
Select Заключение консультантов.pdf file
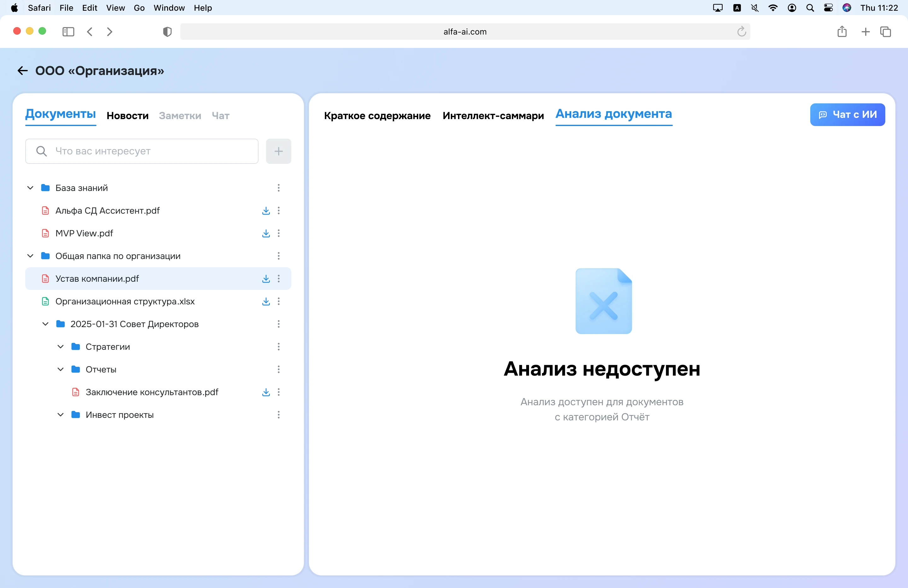(158, 392)
